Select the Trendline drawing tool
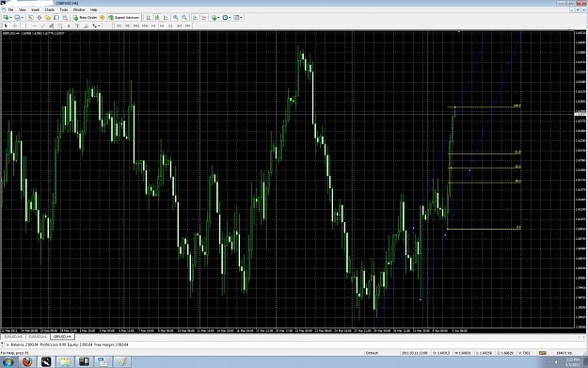The height and width of the screenshot is (368, 588). [x=43, y=26]
